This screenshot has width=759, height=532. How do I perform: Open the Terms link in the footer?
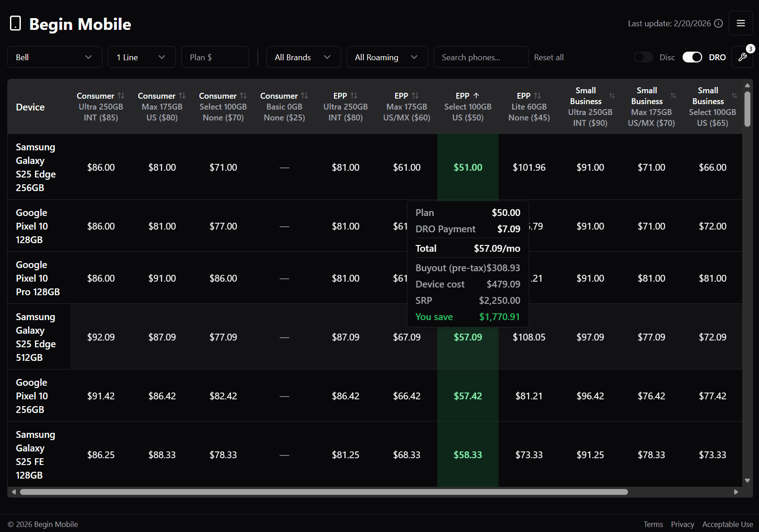(653, 524)
